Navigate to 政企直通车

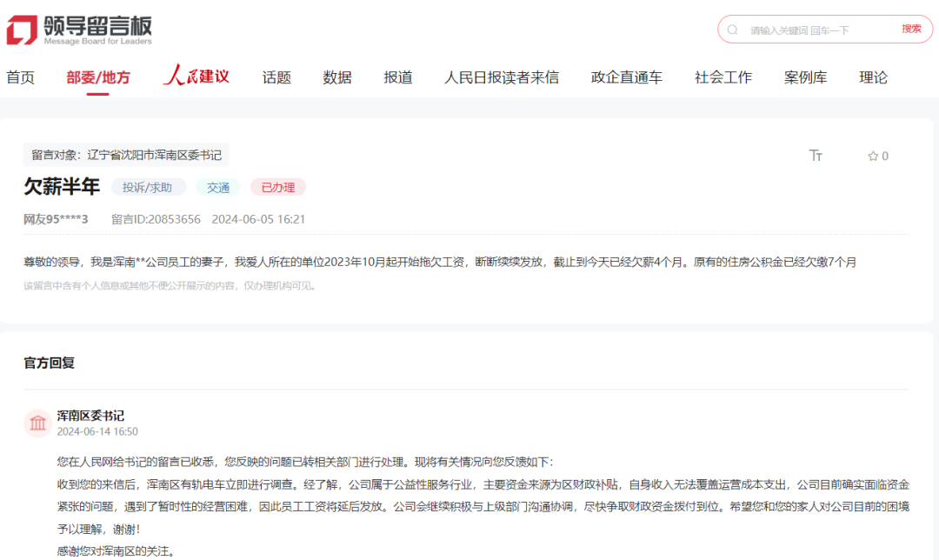(x=626, y=77)
